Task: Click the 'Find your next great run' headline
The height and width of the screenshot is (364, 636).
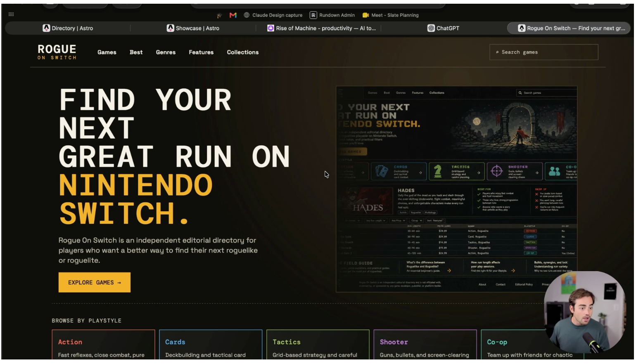Action: point(174,156)
